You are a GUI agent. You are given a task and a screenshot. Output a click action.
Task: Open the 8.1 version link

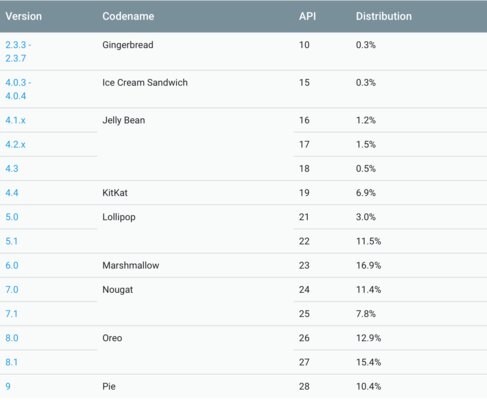pyautogui.click(x=11, y=362)
